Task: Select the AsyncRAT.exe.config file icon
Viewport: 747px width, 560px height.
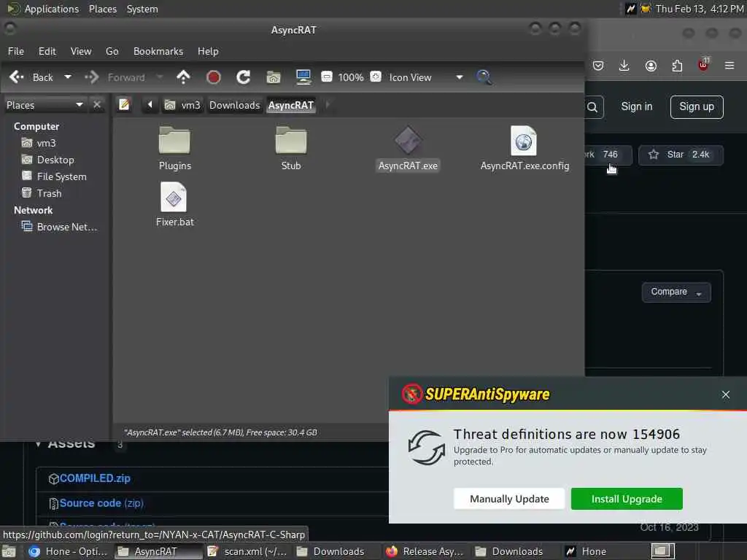Action: [x=524, y=141]
